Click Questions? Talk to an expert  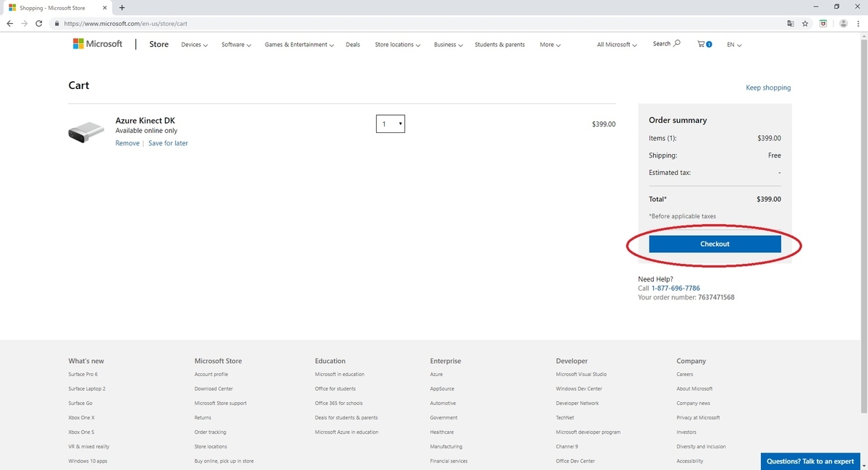[x=810, y=461]
